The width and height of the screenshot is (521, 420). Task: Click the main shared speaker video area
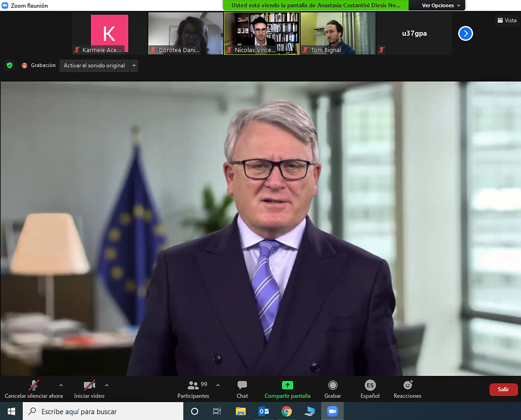(260, 228)
